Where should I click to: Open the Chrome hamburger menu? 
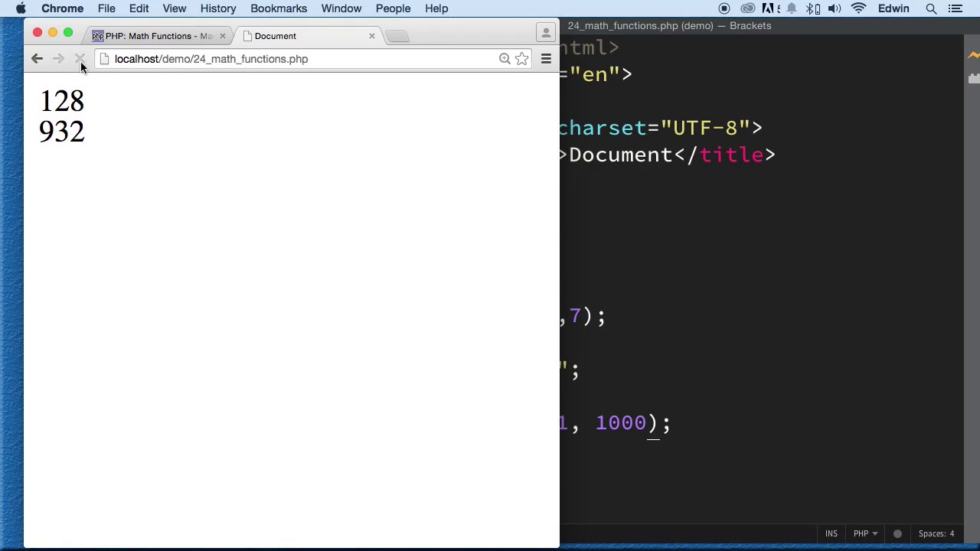click(x=546, y=59)
